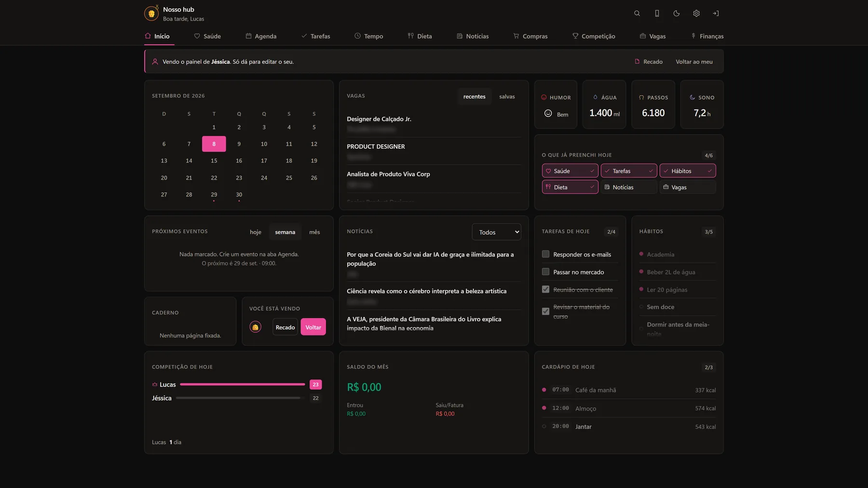Select day 29 in the calendar
This screenshot has height=488, width=868.
tap(214, 195)
